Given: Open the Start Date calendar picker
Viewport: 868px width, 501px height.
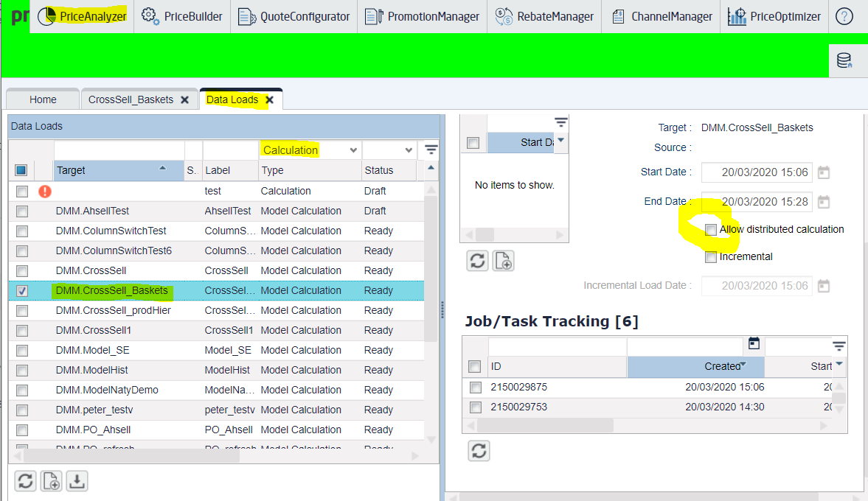Looking at the screenshot, I should (824, 172).
